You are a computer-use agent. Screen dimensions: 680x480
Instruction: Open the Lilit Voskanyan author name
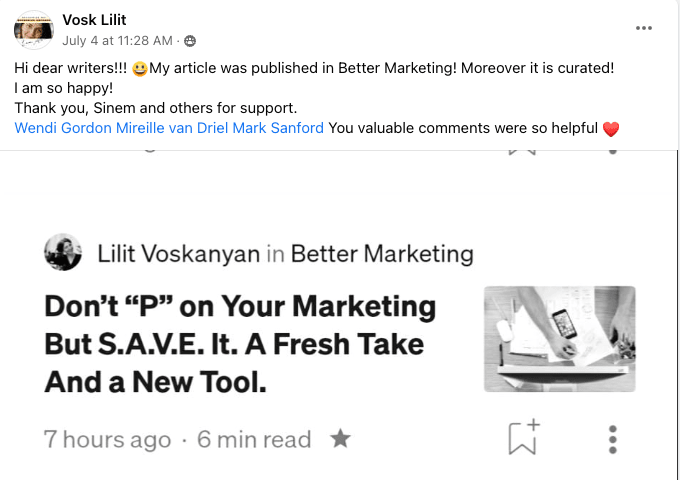pyautogui.click(x=179, y=254)
